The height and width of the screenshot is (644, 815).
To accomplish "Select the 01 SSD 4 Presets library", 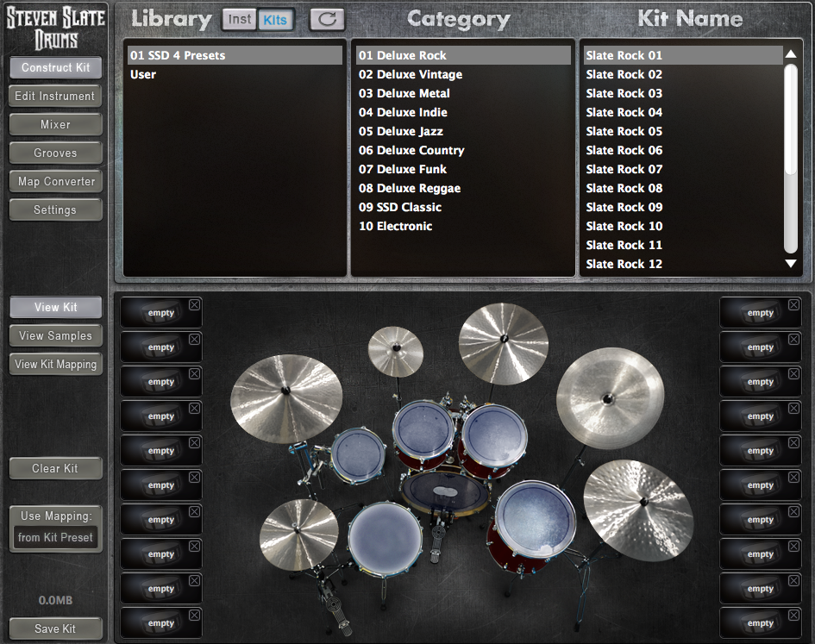I will [x=235, y=55].
